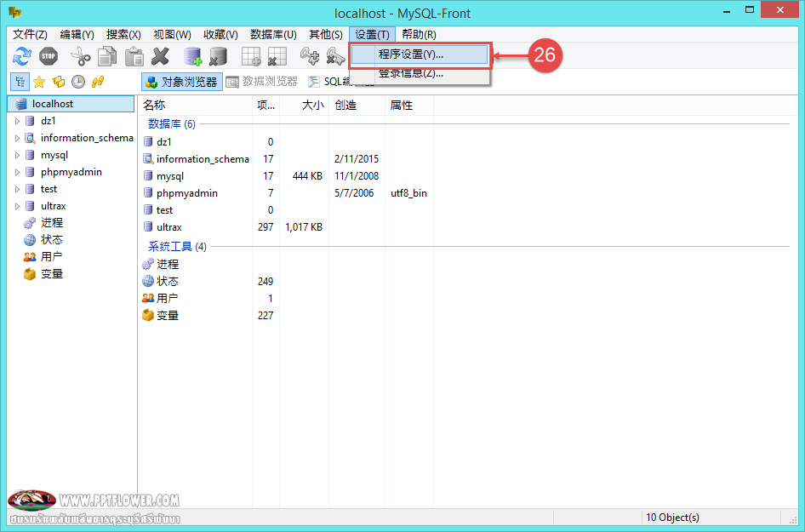
Task: Click the 10 Object(s) status bar text
Action: (672, 518)
